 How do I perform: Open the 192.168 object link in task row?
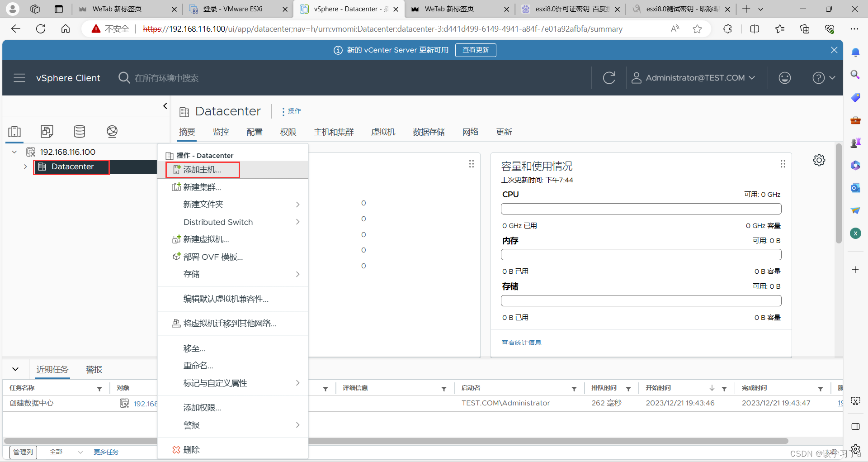(x=145, y=404)
